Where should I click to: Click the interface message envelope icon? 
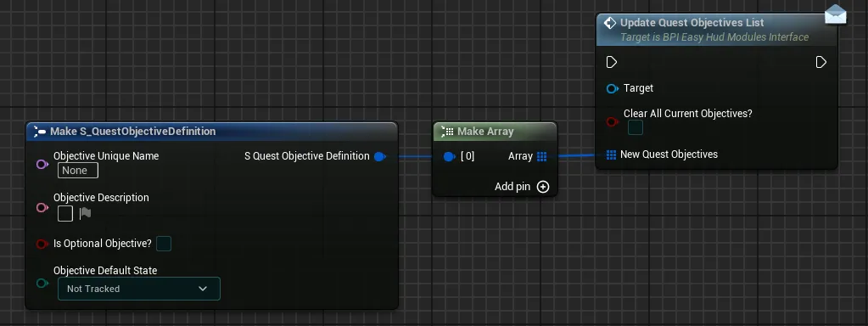[836, 14]
